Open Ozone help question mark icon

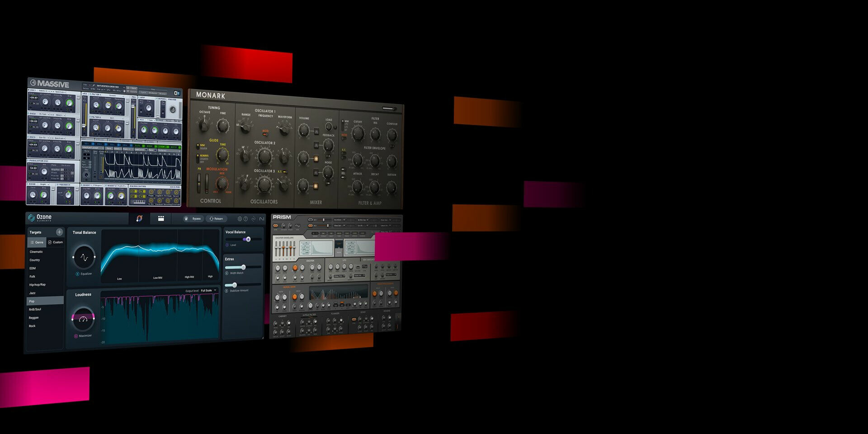tap(245, 219)
